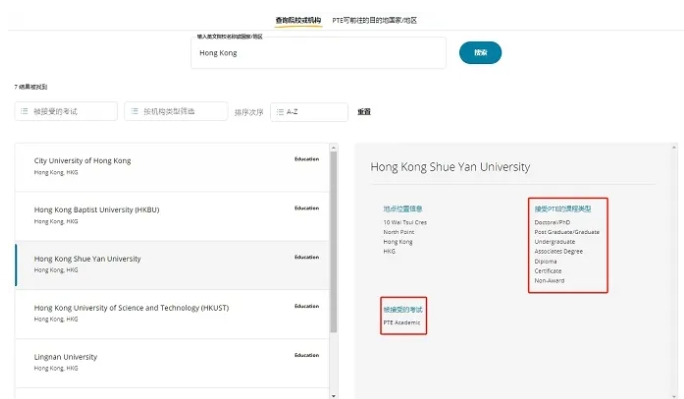Click the Hong Kong search input field
The height and width of the screenshot is (399, 684).
(x=318, y=53)
